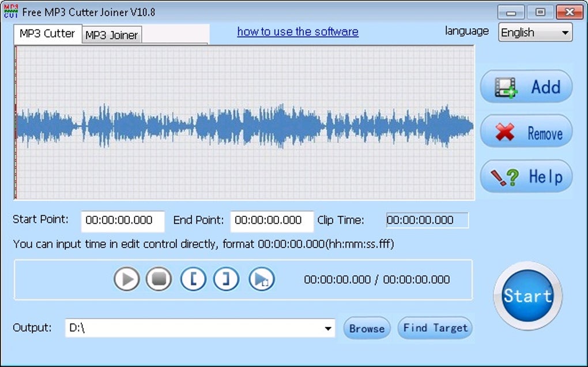Click the round blue Start button
This screenshot has height=367, width=588.
click(527, 295)
